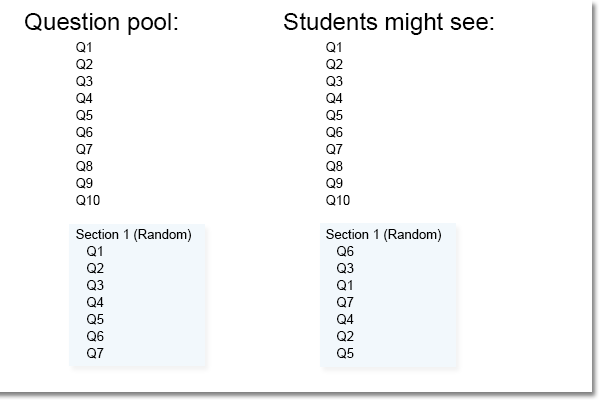Select Q1 at top of Students might see list
This screenshot has width=600, height=400.
(x=334, y=47)
